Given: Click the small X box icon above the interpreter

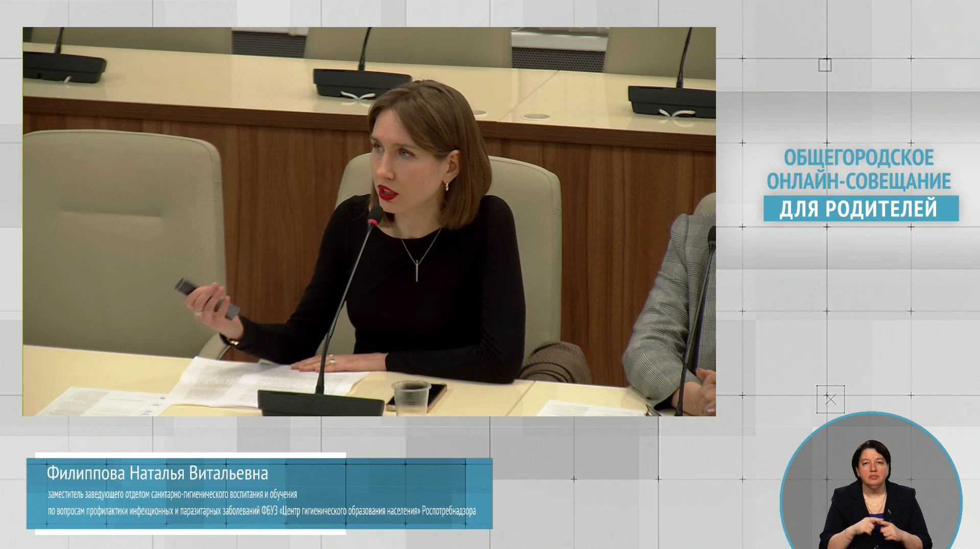Looking at the screenshot, I should [x=830, y=400].
